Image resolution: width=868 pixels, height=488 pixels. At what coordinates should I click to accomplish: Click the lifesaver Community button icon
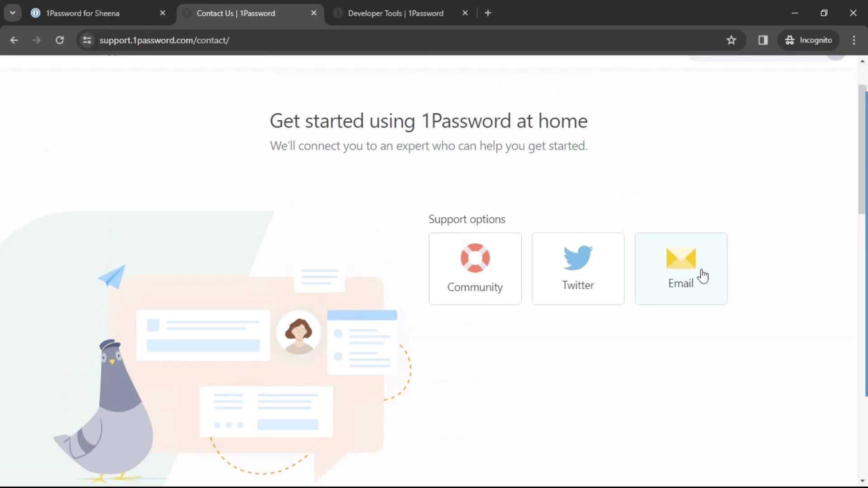(x=475, y=258)
